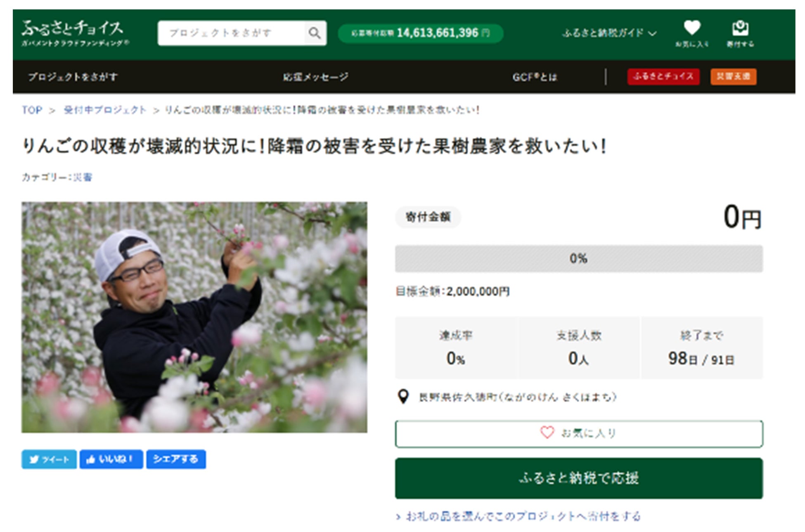
Task: Focus the プロジェクトをさがす search field
Action: click(x=231, y=33)
